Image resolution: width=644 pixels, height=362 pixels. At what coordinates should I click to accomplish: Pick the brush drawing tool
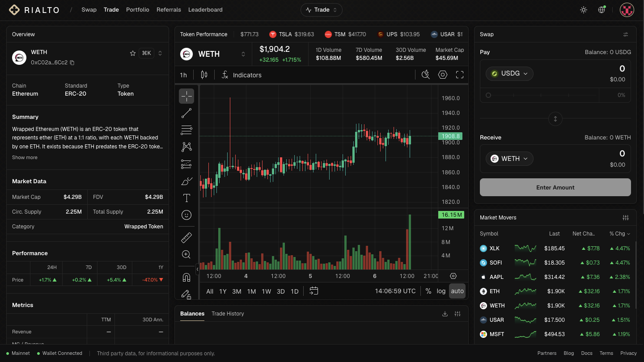[186, 181]
